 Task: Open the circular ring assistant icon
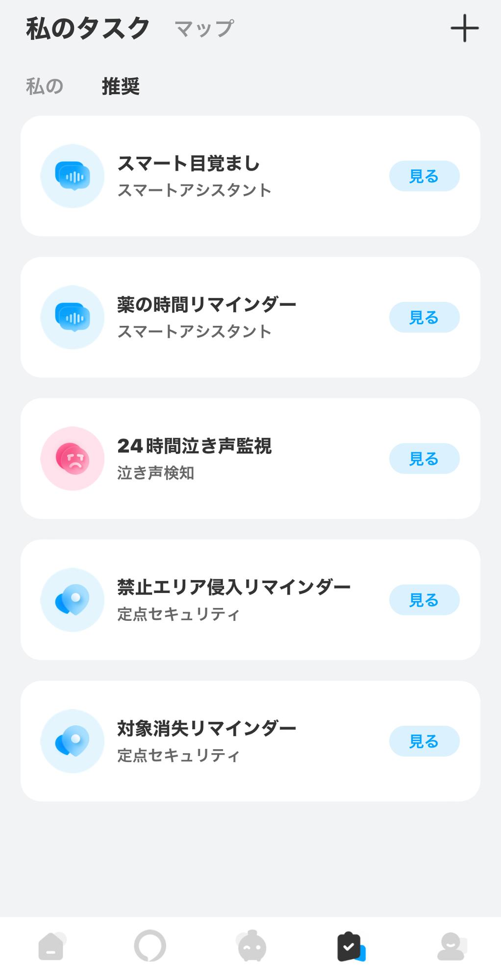(x=150, y=946)
